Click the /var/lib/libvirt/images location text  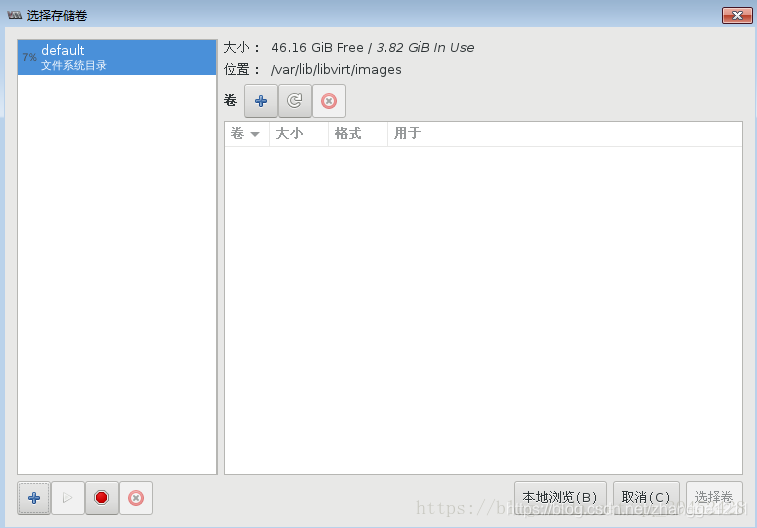click(x=336, y=70)
